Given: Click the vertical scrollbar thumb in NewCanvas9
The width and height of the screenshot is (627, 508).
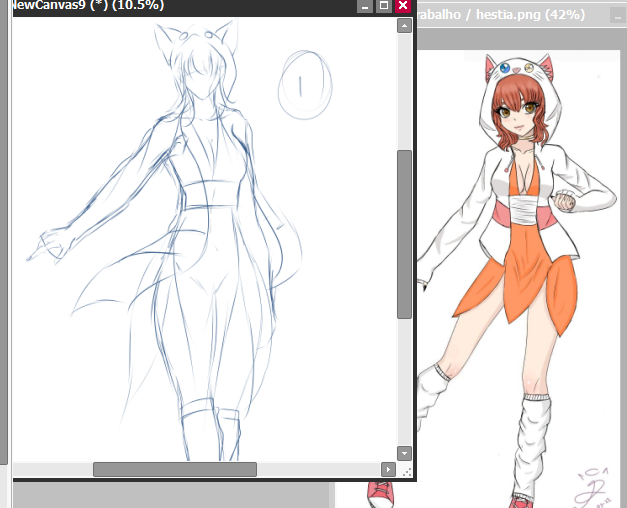Looking at the screenshot, I should coord(404,234).
